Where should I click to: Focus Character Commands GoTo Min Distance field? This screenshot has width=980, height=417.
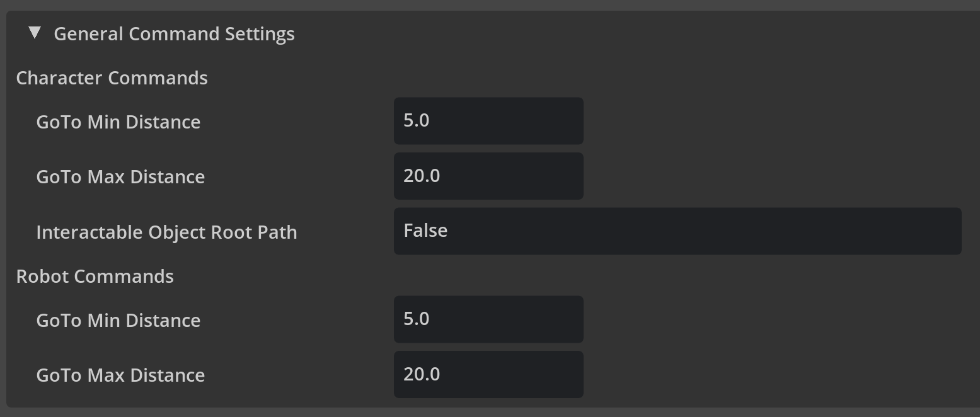[x=488, y=121]
